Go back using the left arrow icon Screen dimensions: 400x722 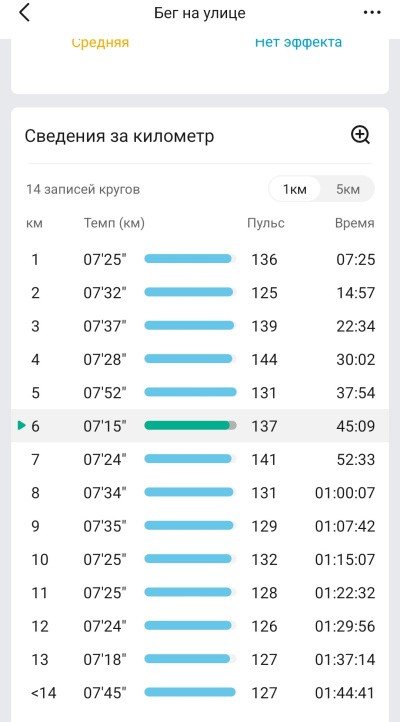pyautogui.click(x=24, y=13)
